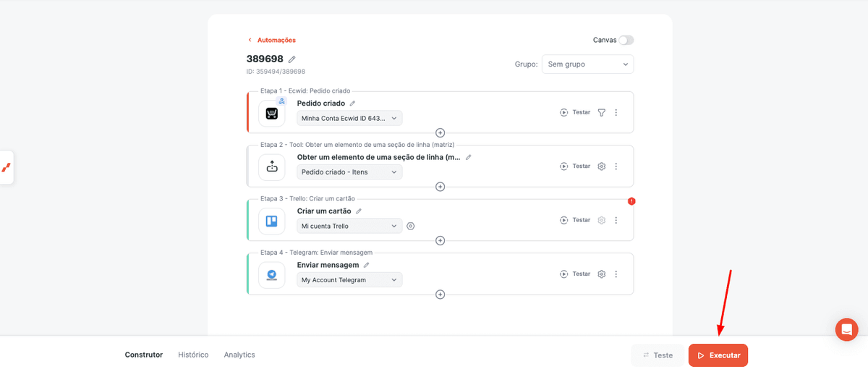Click the Telegram app icon in step 4
868x372 pixels.
272,275
